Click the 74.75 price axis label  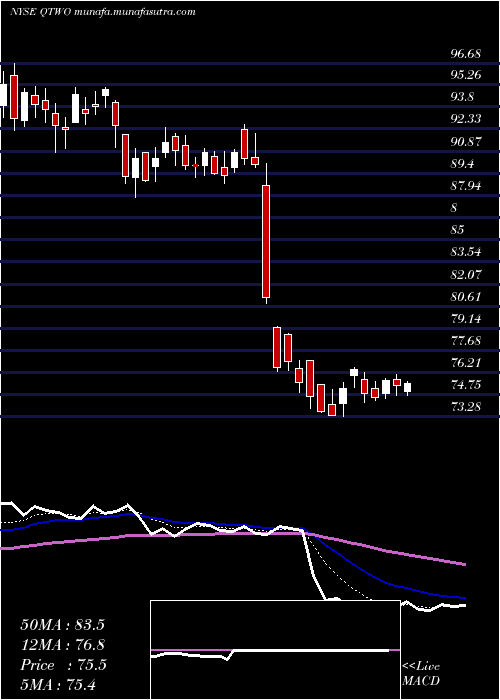point(466,385)
